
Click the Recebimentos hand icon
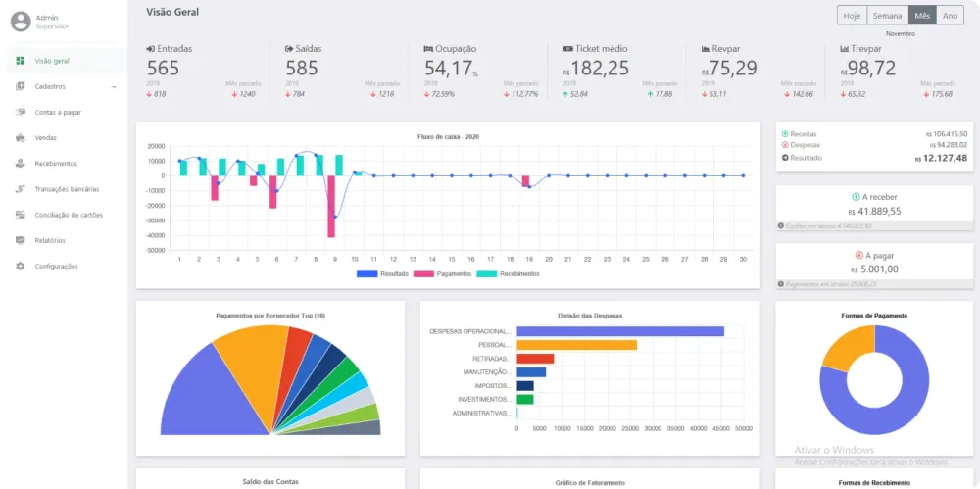pyautogui.click(x=21, y=164)
